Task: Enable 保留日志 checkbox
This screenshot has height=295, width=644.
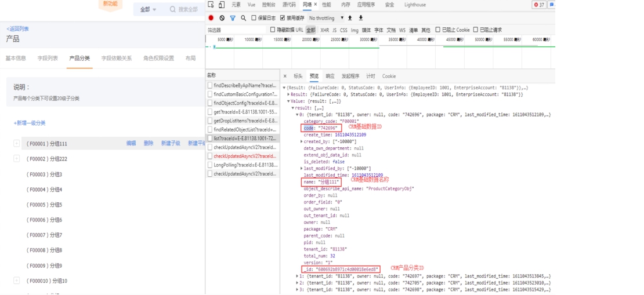Action: (254, 17)
